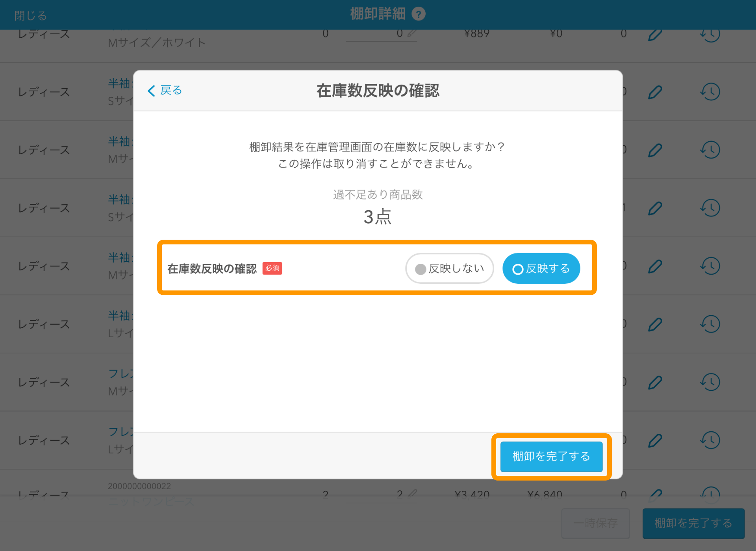Screen dimensions: 756x551
Task: Edit pencil icon for first 半袖 Sサイ row
Action: 655,92
